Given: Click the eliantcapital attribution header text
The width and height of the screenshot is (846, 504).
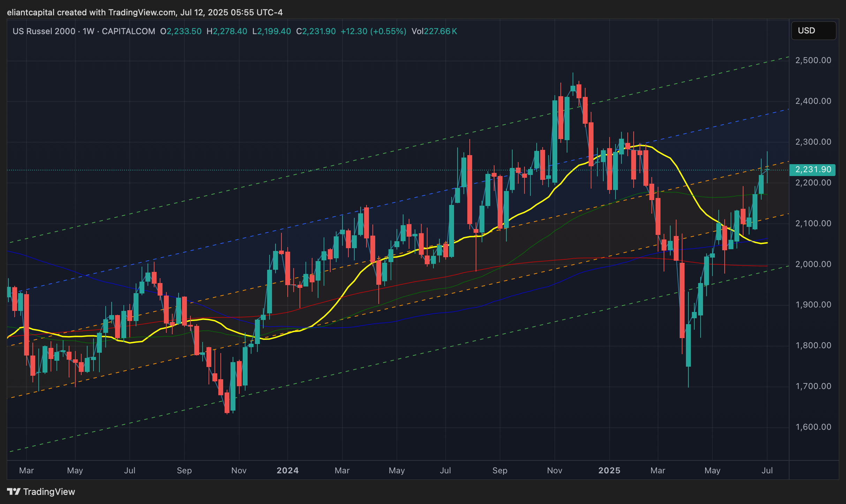Looking at the screenshot, I should pyautogui.click(x=145, y=13).
